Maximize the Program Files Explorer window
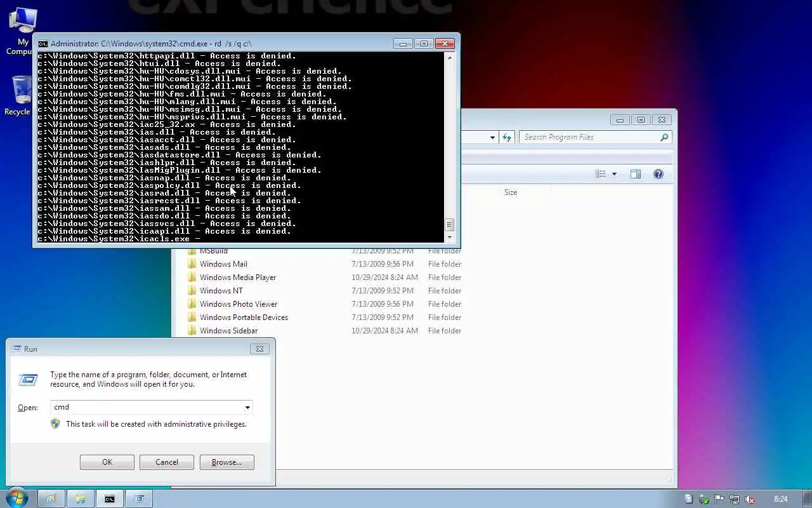The width and height of the screenshot is (812, 508). (x=641, y=119)
